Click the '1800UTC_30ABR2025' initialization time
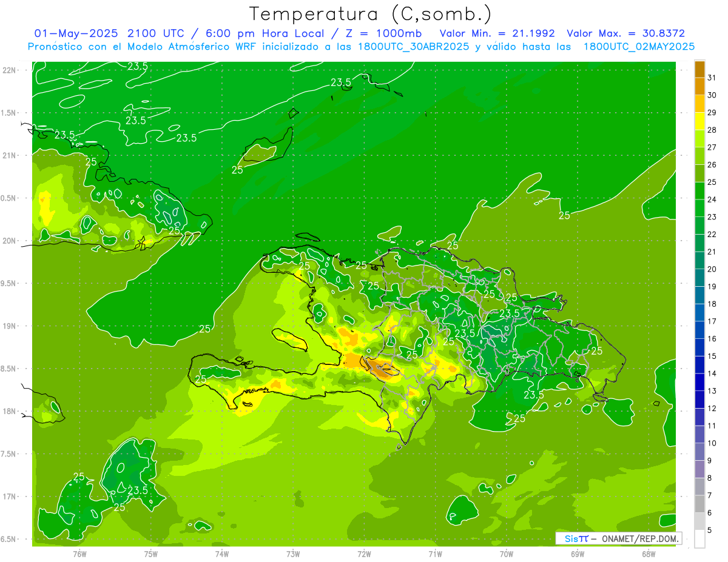The width and height of the screenshot is (728, 562). tap(412, 46)
